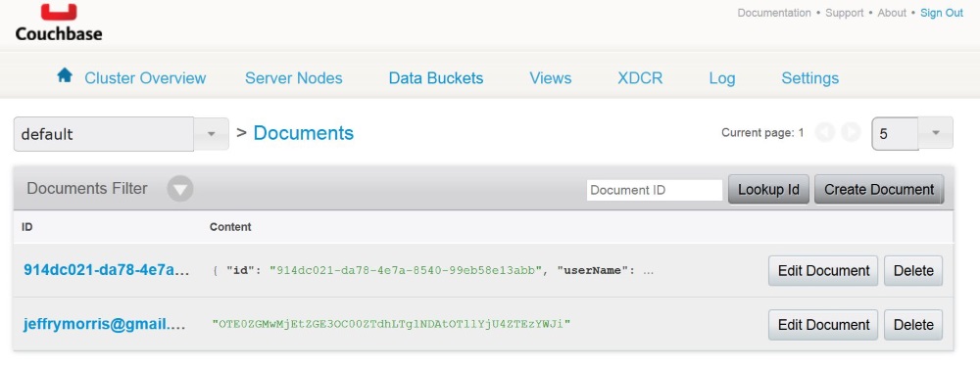Image resolution: width=980 pixels, height=368 pixels.
Task: Open the Log tab
Action: point(722,78)
